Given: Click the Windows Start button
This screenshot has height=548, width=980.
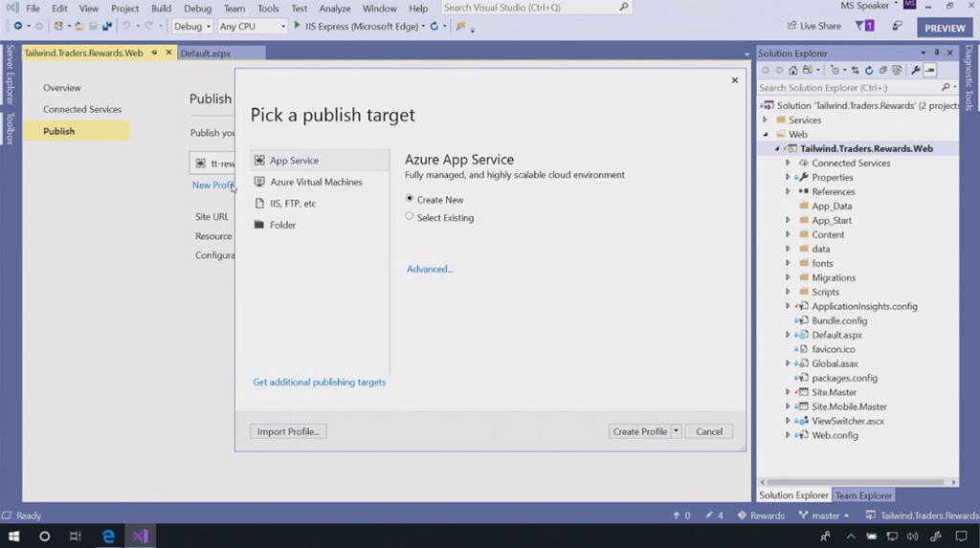Looking at the screenshot, I should click(14, 537).
